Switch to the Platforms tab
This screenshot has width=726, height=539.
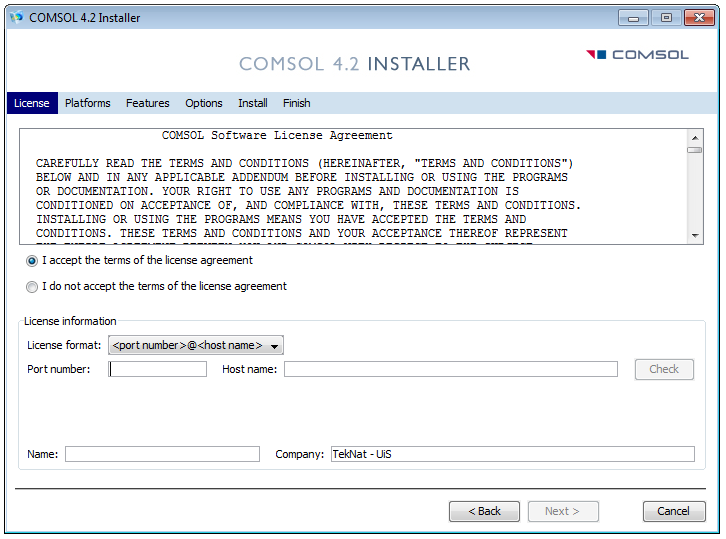[88, 103]
